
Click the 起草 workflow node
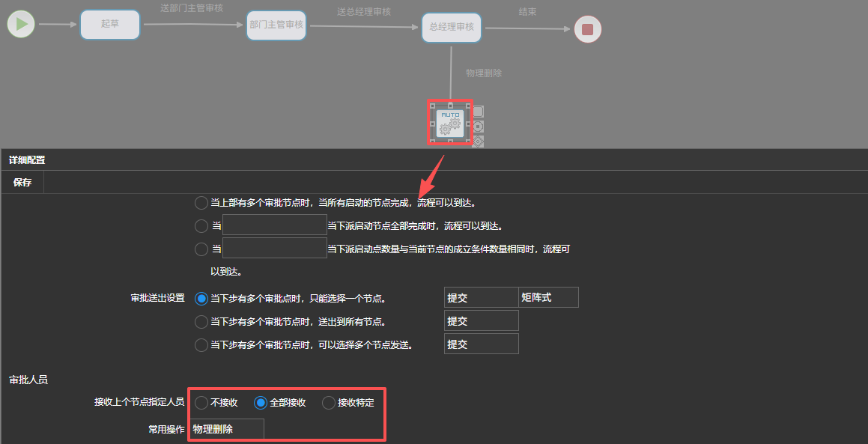tap(110, 24)
